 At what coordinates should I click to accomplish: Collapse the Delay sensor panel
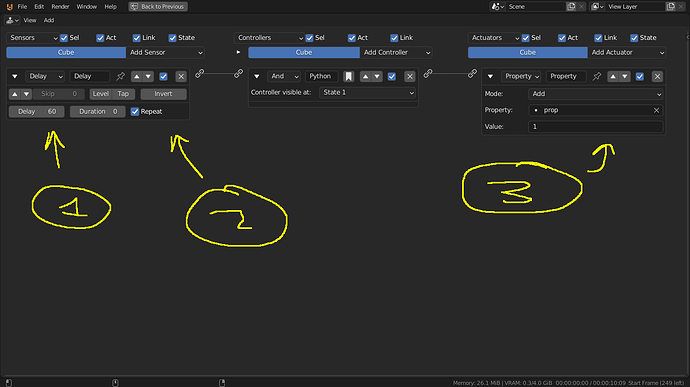(x=15, y=77)
